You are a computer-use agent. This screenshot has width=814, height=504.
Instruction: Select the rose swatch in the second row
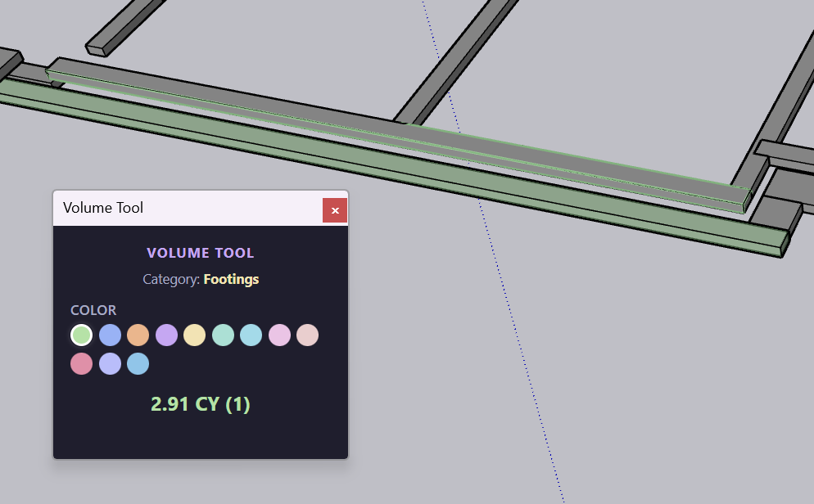81,363
